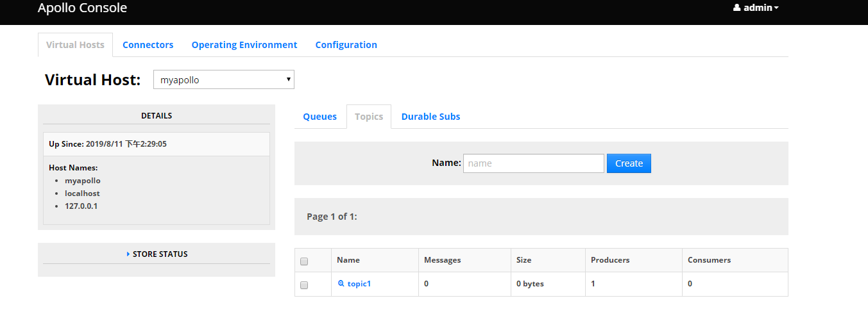868x321 pixels.
Task: Open the topic1 link
Action: click(x=359, y=283)
